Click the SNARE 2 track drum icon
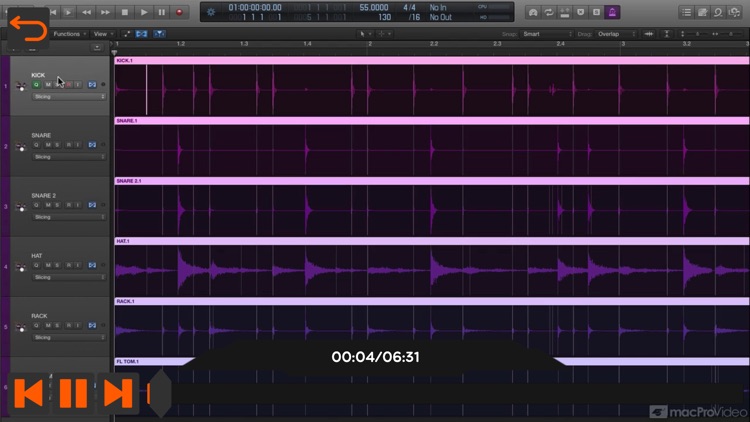 tap(21, 207)
